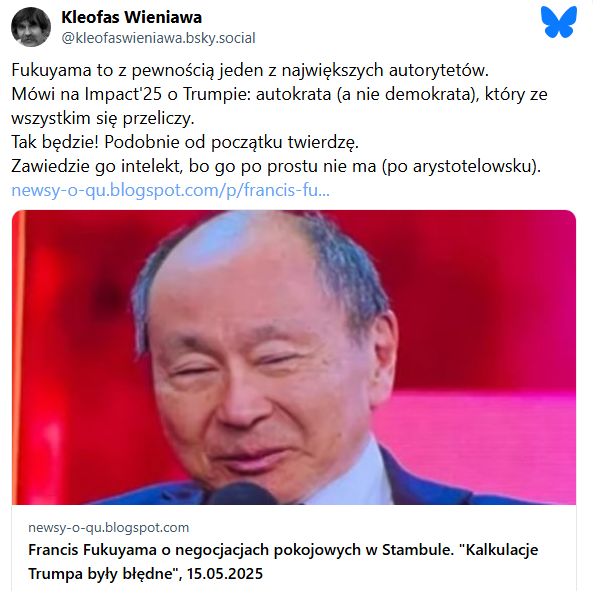Follow the newsy-o-qu.blogspot.com/p/francis-fu... link

(x=171, y=190)
